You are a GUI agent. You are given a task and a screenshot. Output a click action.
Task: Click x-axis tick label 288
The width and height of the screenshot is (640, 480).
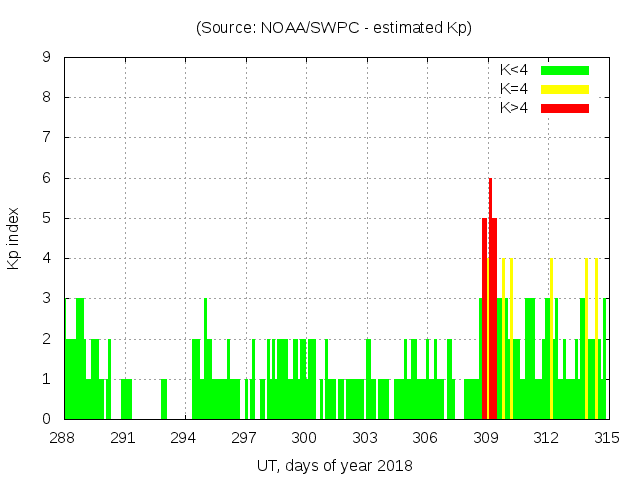[63, 438]
